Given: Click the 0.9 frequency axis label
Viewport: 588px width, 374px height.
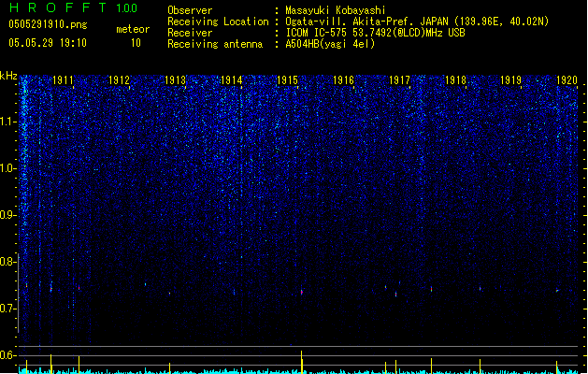Looking at the screenshot, I should pos(7,215).
